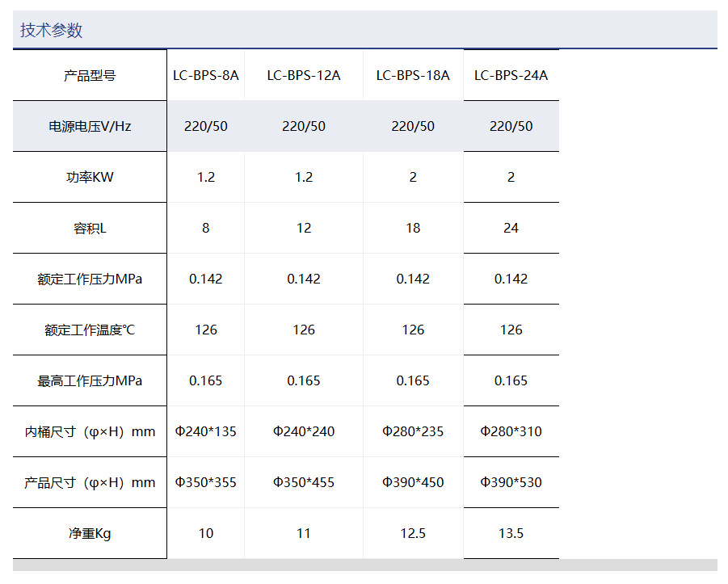Select the 产品型号 row header
728x584 pixels.
click(90, 75)
